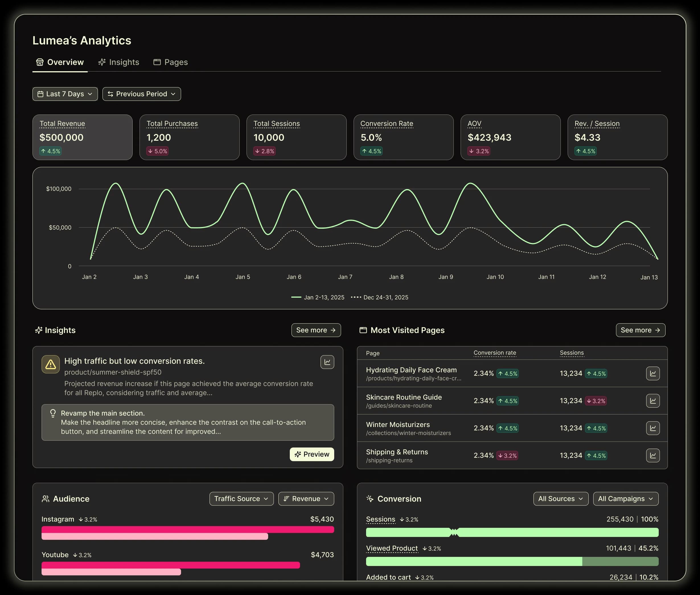Open the All Sources dropdown

tap(561, 499)
